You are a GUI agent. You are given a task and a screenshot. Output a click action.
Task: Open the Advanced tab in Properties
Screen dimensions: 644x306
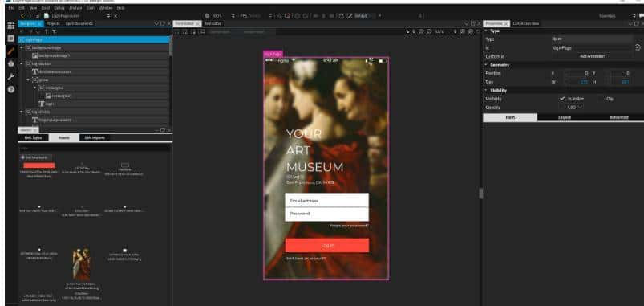coord(618,117)
